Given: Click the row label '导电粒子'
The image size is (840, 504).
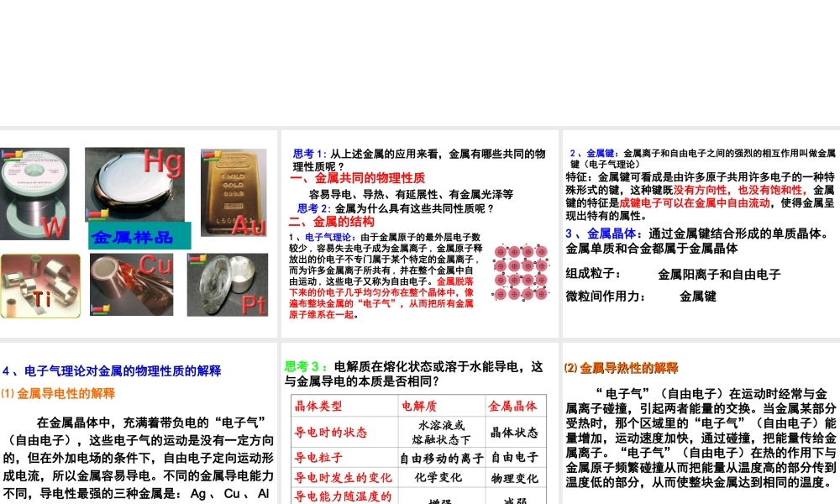Looking at the screenshot, I should click(318, 458).
